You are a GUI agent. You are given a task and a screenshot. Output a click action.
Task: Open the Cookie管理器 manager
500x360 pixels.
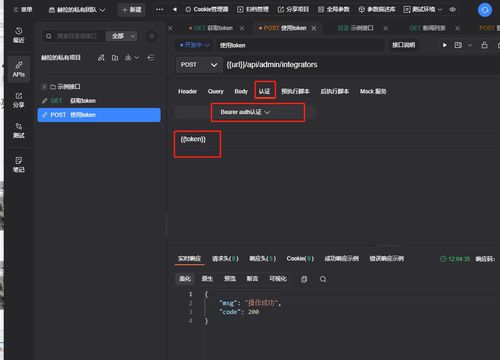[x=207, y=9]
